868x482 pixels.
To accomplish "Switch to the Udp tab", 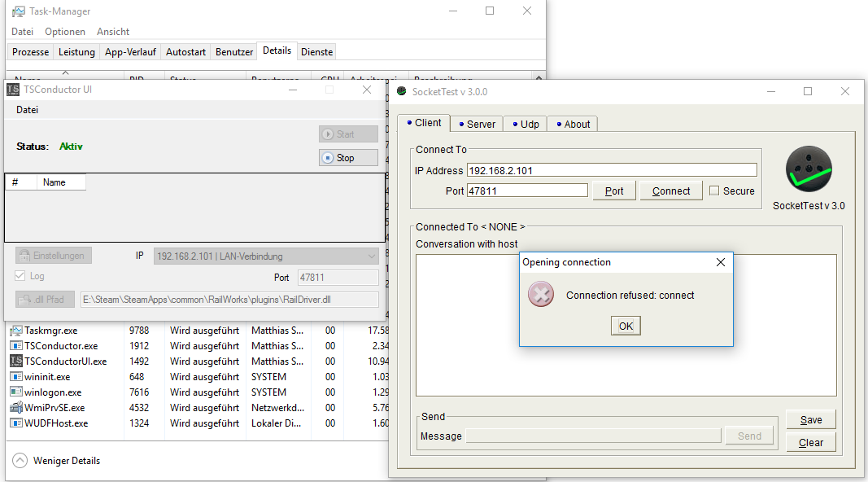I will click(526, 124).
